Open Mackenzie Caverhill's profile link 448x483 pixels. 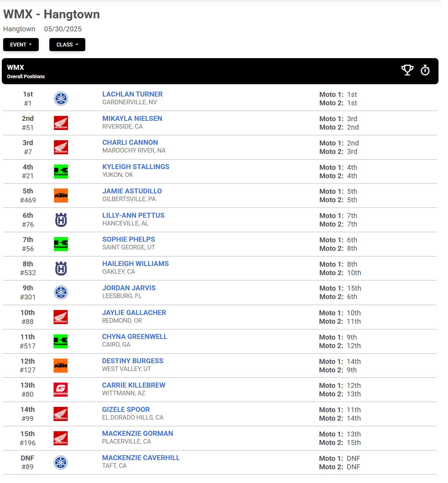pyautogui.click(x=141, y=458)
